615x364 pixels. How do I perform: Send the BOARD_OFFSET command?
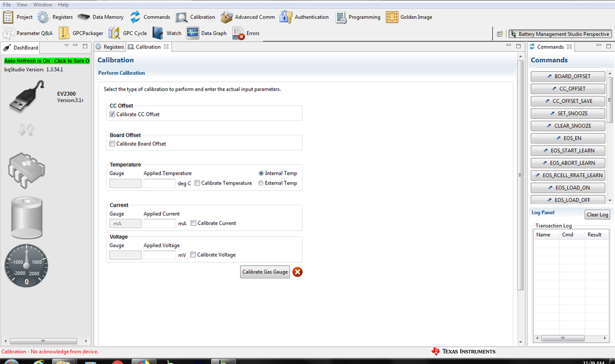tap(568, 76)
